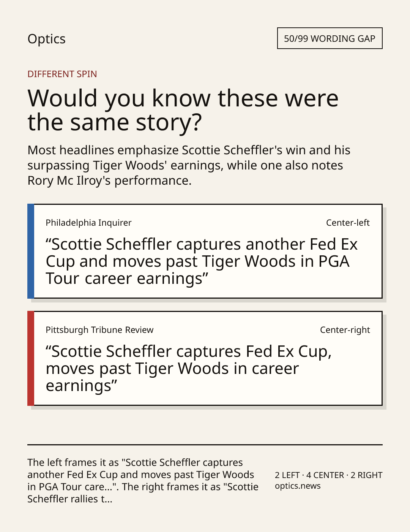410x532 pixels.
Task: Click the left/right framing footer text
Action: pos(143,481)
